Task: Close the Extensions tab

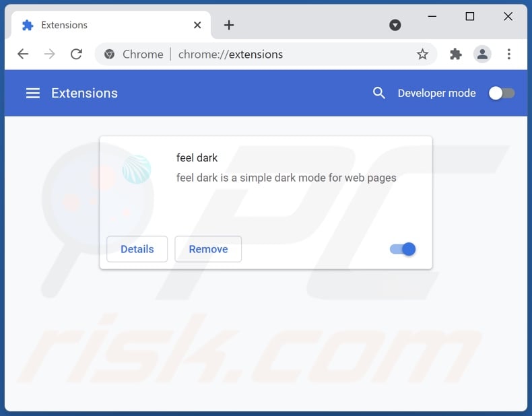Action: click(x=197, y=25)
